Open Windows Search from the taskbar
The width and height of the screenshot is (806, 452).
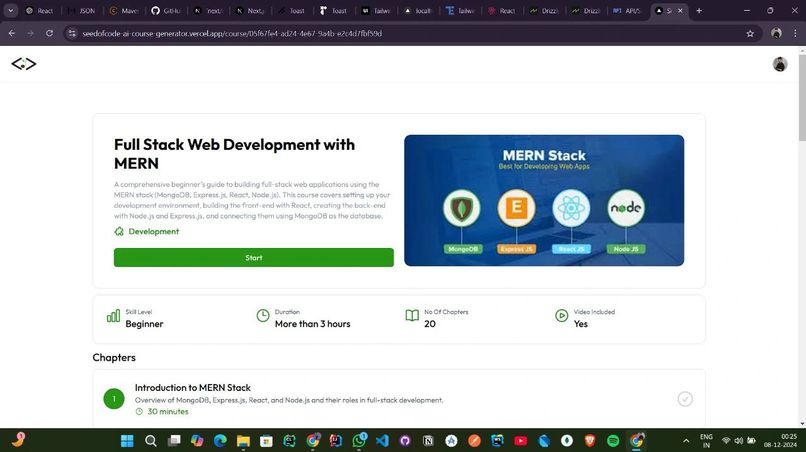point(151,441)
